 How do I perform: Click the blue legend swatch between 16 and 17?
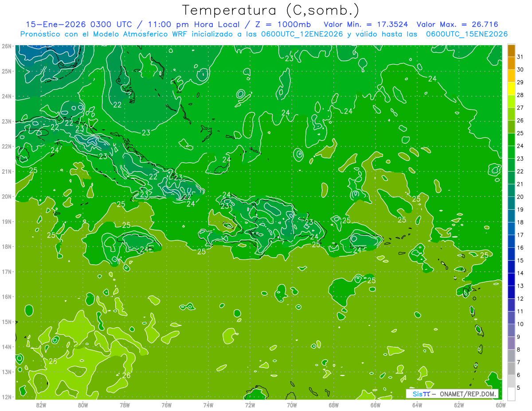point(511,241)
